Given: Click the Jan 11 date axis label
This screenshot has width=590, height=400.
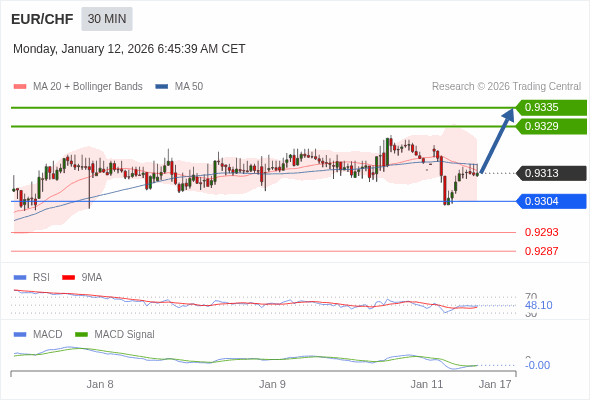Looking at the screenshot, I should tap(427, 384).
